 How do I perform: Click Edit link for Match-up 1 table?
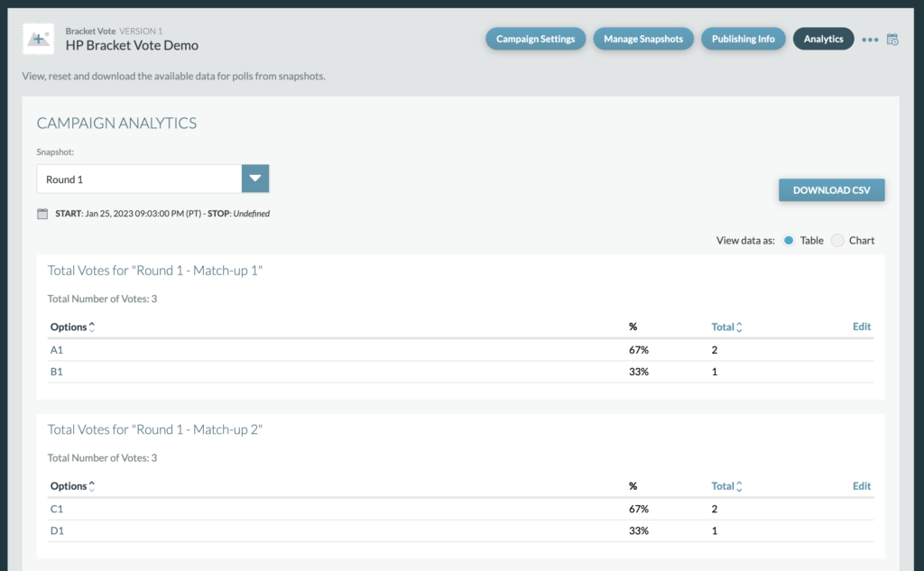pyautogui.click(x=862, y=327)
